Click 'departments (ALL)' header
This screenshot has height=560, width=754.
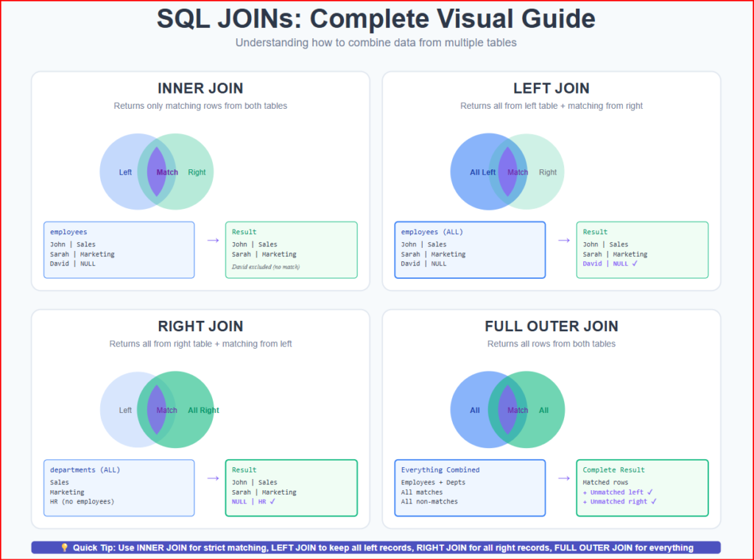pyautogui.click(x=85, y=469)
